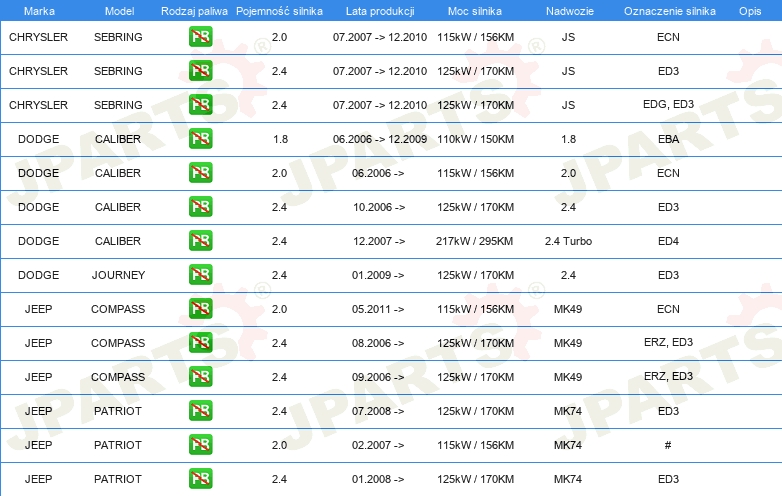Click fuel icon in Sebring 2.4 row with engine ED3 only

click(200, 71)
